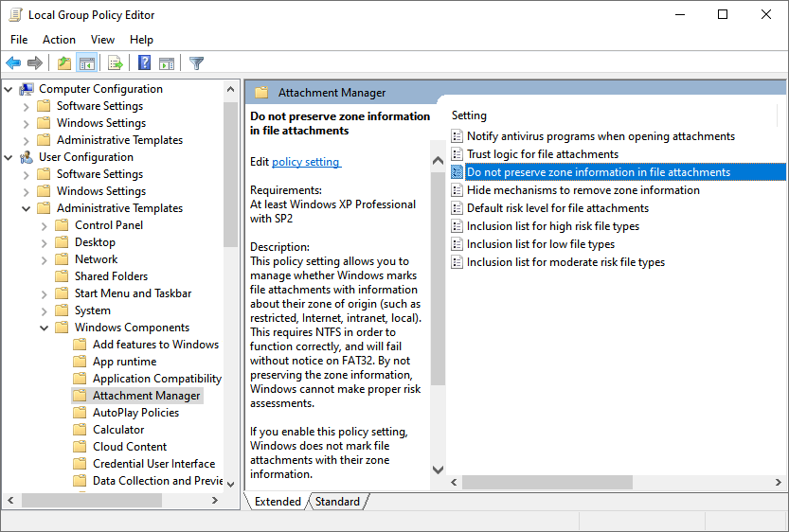Screen dimensions: 789x532
Task: Click policy icon beside moderate risk file types
Action: point(457,262)
